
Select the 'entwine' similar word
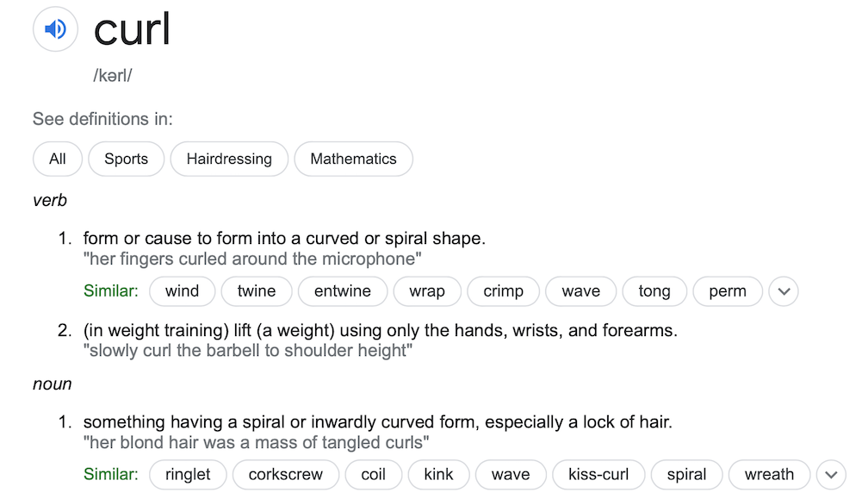click(343, 291)
